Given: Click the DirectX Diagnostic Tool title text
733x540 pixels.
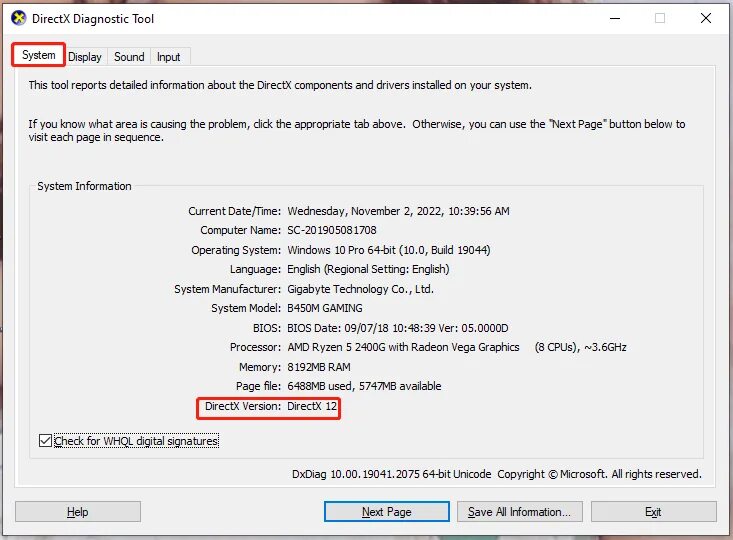Looking at the screenshot, I should (93, 19).
